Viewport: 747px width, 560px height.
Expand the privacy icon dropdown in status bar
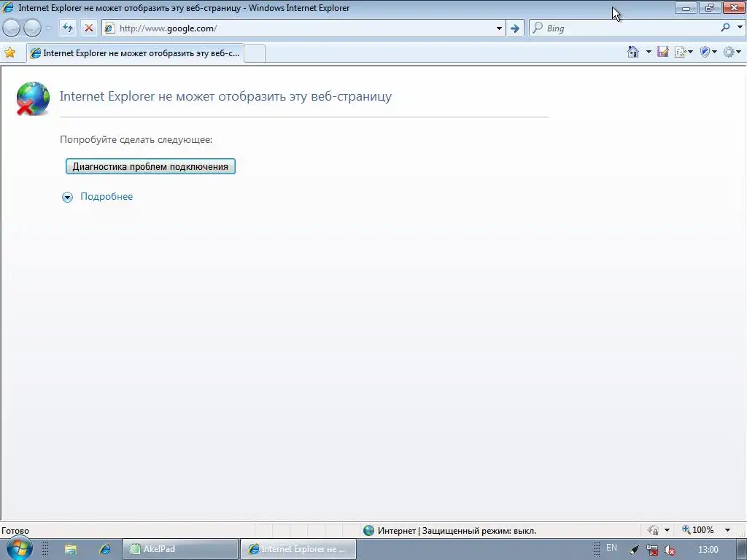(667, 530)
